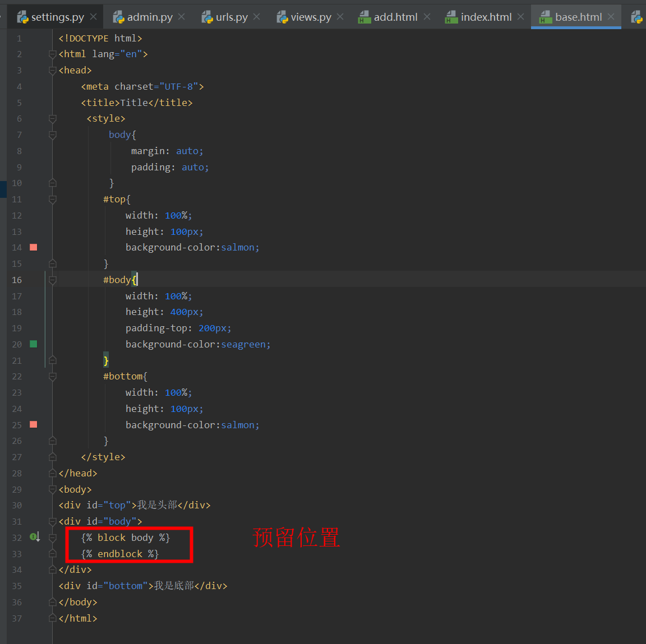Click the fold end marker on line 34
Image resolution: width=646 pixels, height=644 pixels.
tap(52, 569)
